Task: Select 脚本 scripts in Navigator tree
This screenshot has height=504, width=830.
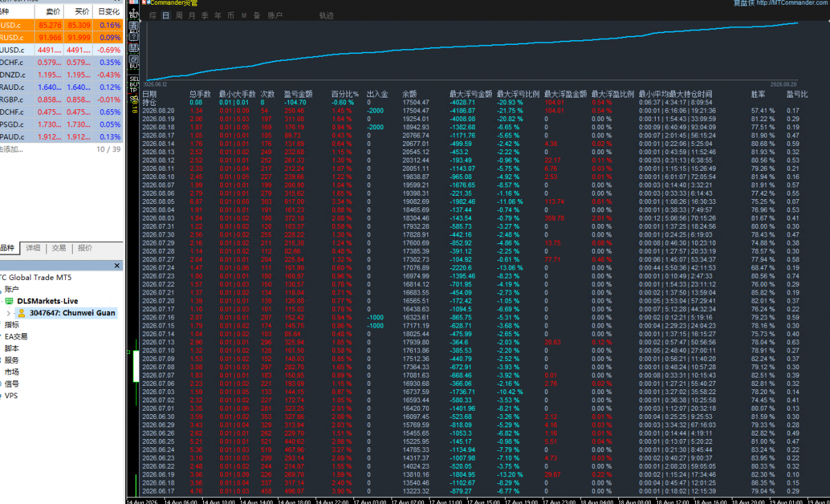Action: (x=12, y=348)
